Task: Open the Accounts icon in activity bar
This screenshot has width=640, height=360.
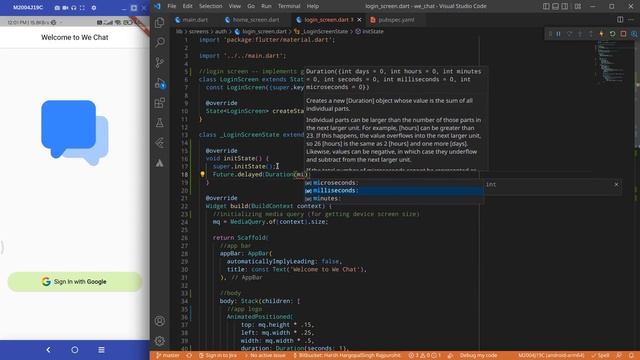Action: point(160,321)
